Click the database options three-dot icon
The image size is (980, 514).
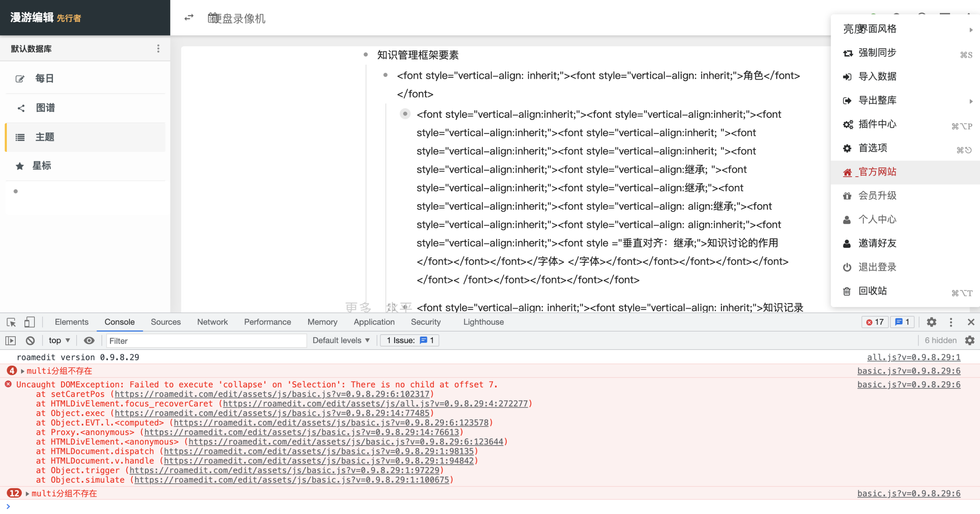tap(158, 49)
